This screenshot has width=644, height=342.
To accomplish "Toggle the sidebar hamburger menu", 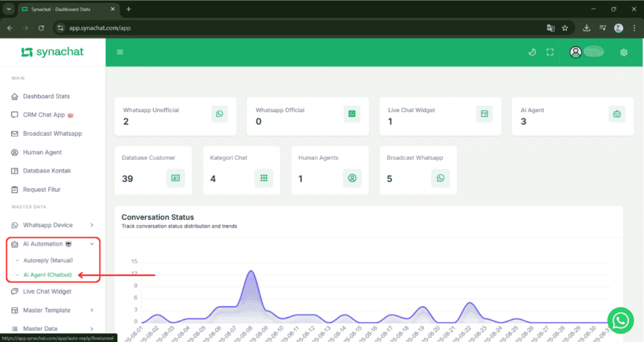I will pyautogui.click(x=120, y=52).
